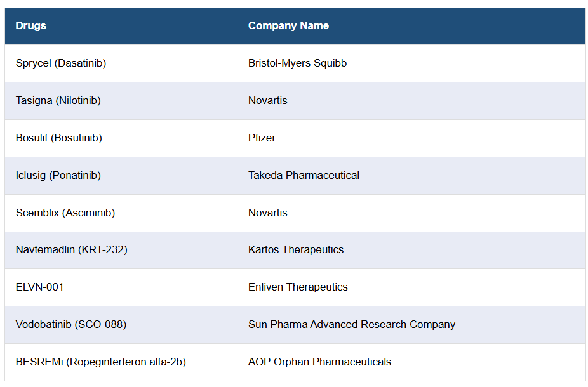588x387 pixels.
Task: Click the AOP Orphan Pharmaceuticals cell
Action: coord(319,362)
